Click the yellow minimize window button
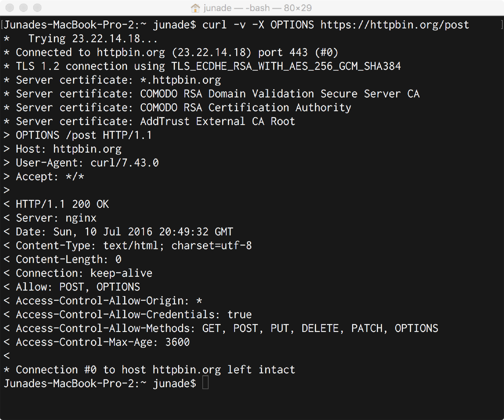504x420 pixels. [23, 8]
